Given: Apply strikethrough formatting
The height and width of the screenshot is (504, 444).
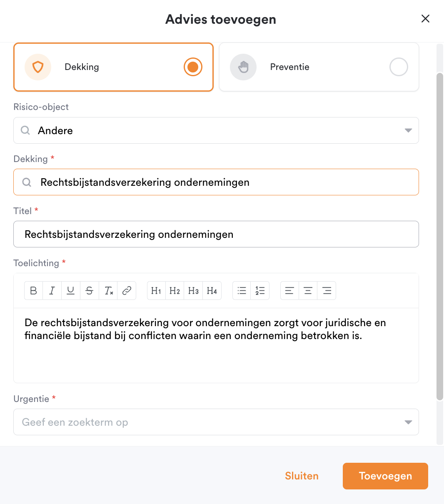Looking at the screenshot, I should click(x=90, y=291).
